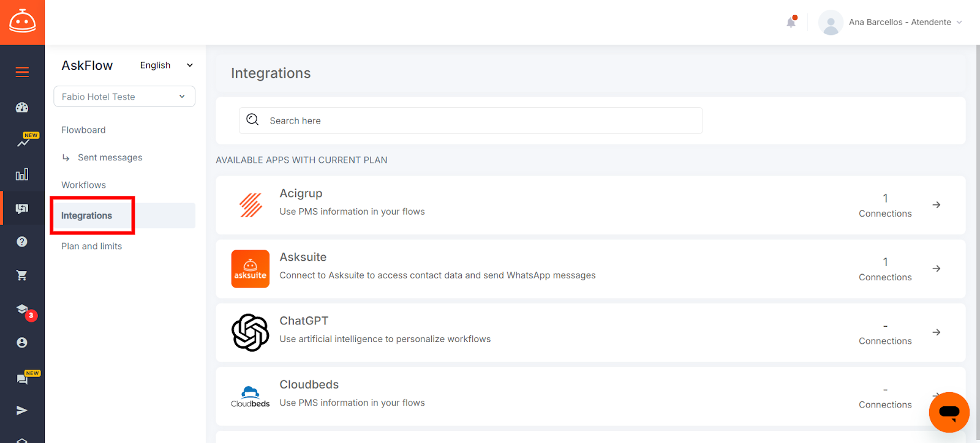Open the help question mark icon
The height and width of the screenshot is (443, 980).
pos(22,242)
